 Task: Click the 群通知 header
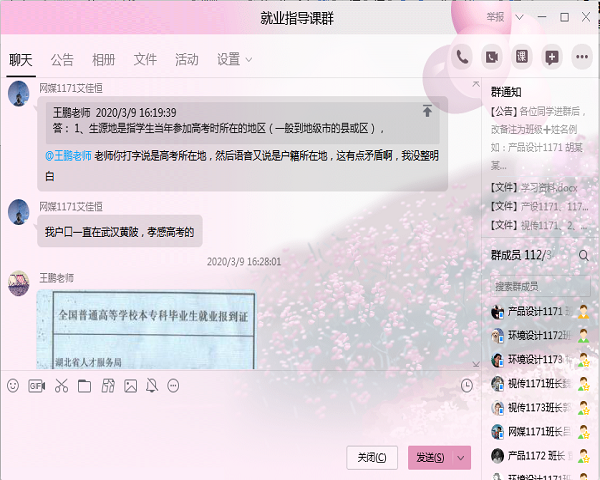pos(506,92)
